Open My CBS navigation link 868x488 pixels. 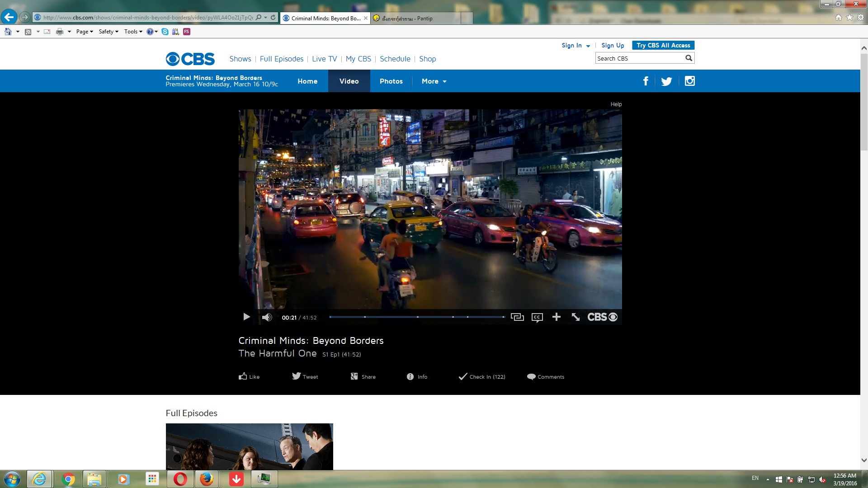(x=359, y=59)
